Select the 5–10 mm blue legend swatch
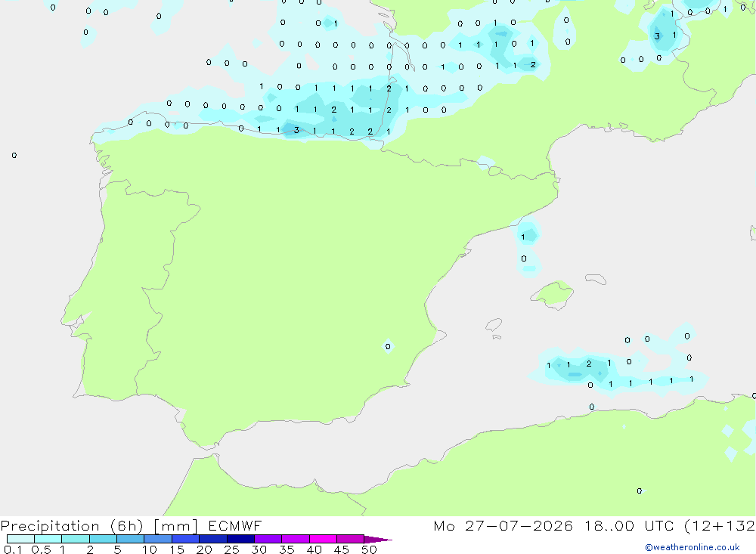Image resolution: width=756 pixels, height=554 pixels. click(131, 539)
